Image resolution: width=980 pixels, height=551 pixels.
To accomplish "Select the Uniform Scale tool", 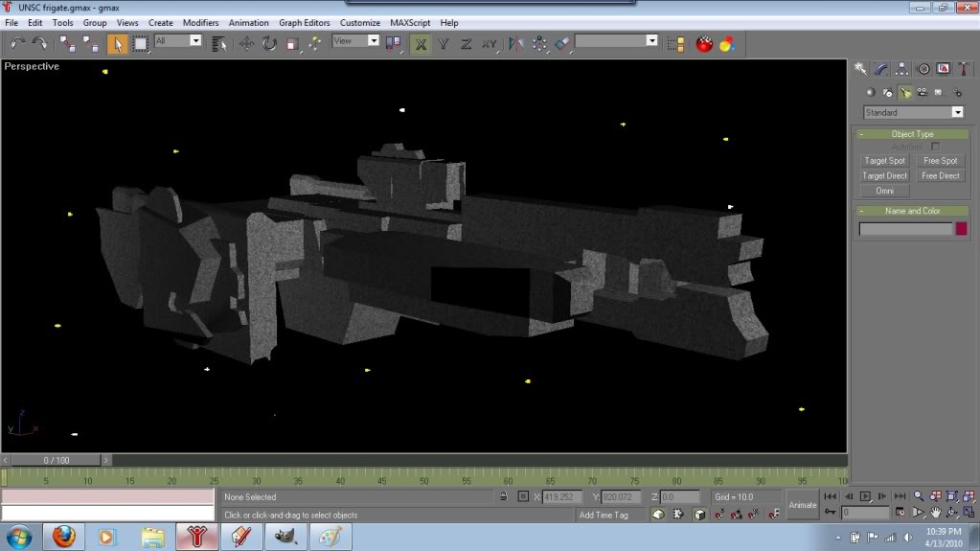I will (292, 44).
